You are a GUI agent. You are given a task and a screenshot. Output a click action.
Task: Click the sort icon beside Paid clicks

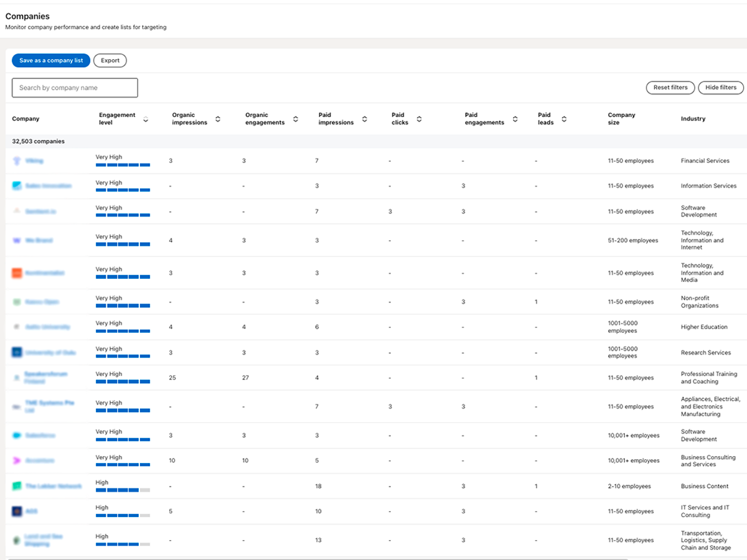coord(419,119)
